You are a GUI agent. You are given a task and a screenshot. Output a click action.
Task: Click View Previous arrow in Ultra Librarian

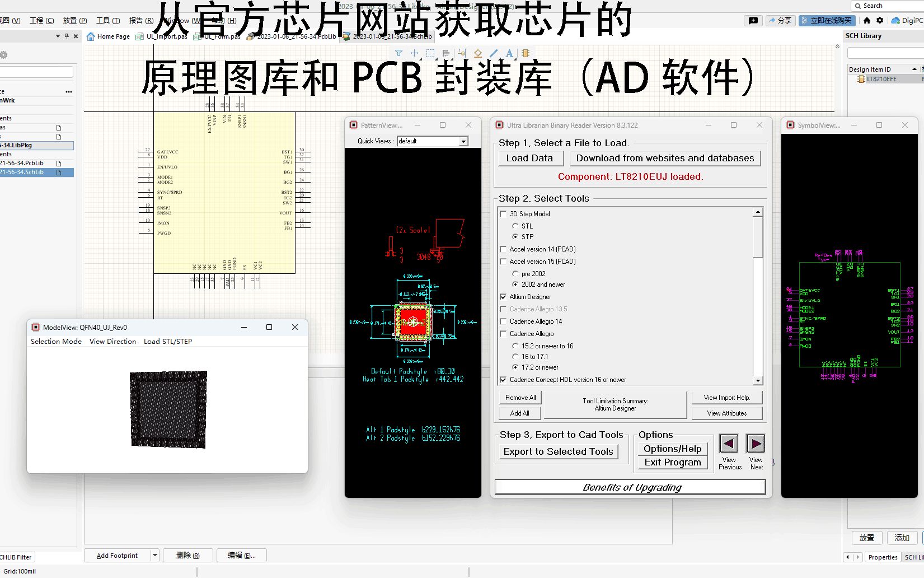coord(729,444)
